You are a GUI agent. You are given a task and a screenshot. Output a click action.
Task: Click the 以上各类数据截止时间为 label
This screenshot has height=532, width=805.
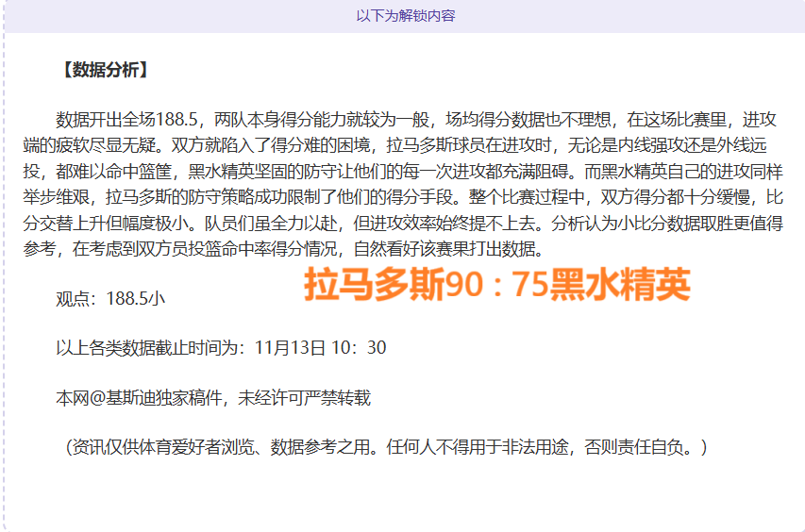pos(149,348)
